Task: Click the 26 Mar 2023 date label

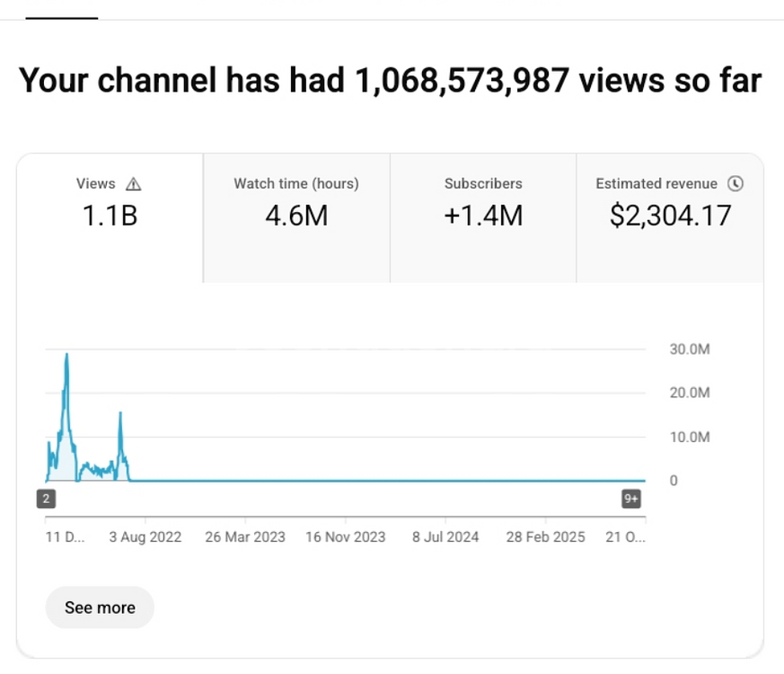Action: pyautogui.click(x=245, y=537)
